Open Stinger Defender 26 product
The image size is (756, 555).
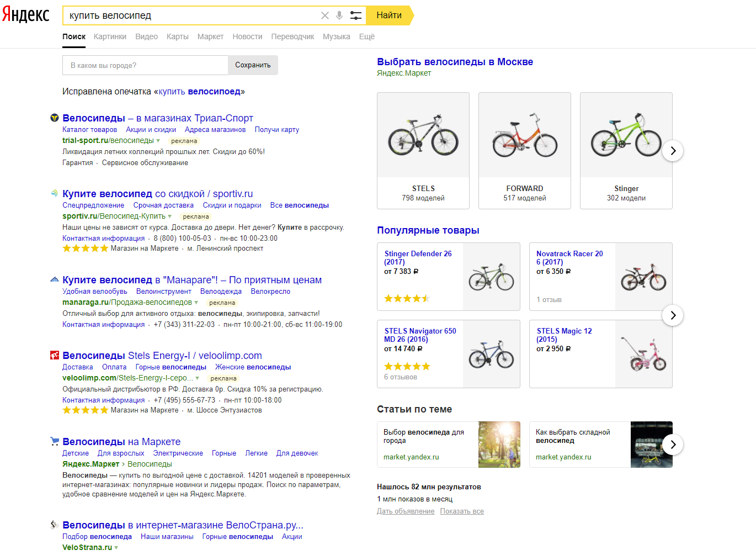[x=449, y=277]
